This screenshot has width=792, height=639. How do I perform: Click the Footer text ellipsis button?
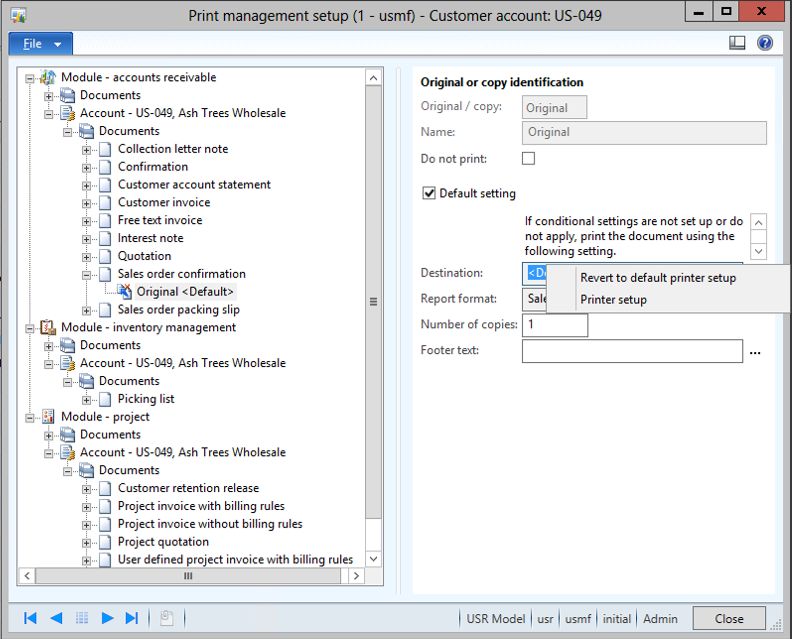[x=756, y=351]
